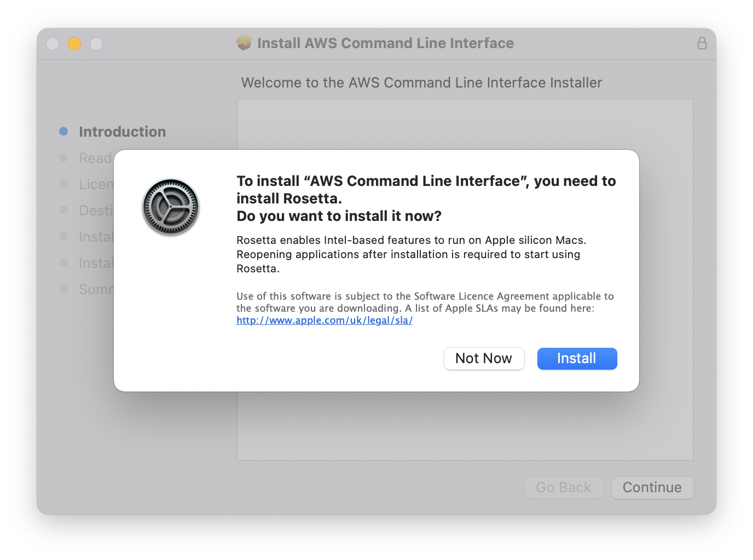Click the Go Back button

click(x=564, y=487)
